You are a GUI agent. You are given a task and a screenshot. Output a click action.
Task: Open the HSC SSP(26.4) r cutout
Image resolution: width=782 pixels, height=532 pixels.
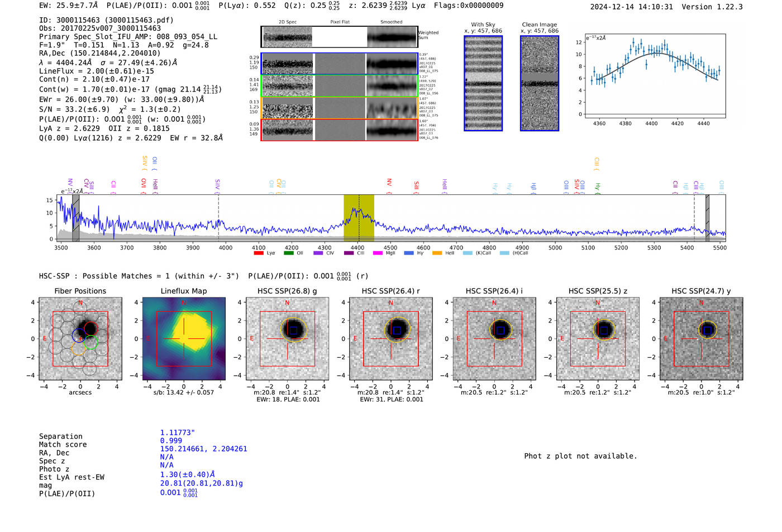tap(391, 339)
